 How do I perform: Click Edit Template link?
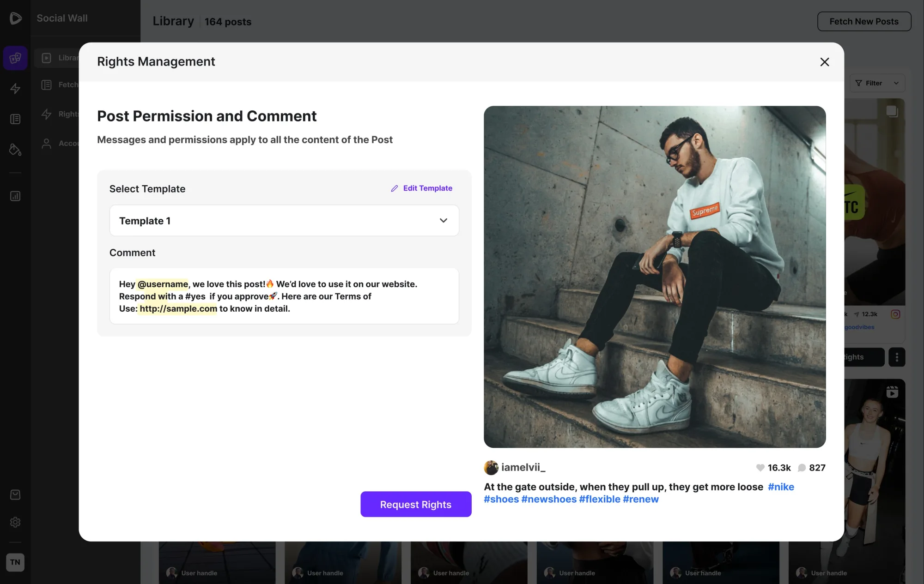click(427, 188)
